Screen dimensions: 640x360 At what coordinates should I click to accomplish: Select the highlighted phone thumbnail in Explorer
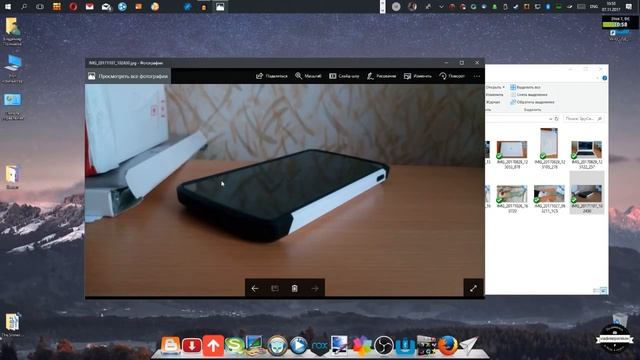pos(587,193)
